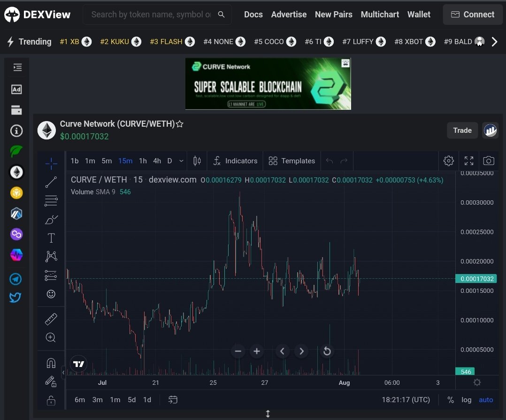Open the Wallet page
Image resolution: width=506 pixels, height=420 pixels.
point(419,15)
